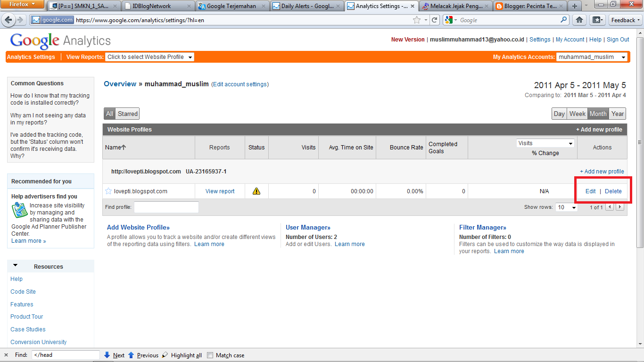
Task: Switch to Google Terjemahan tab
Action: [233, 6]
